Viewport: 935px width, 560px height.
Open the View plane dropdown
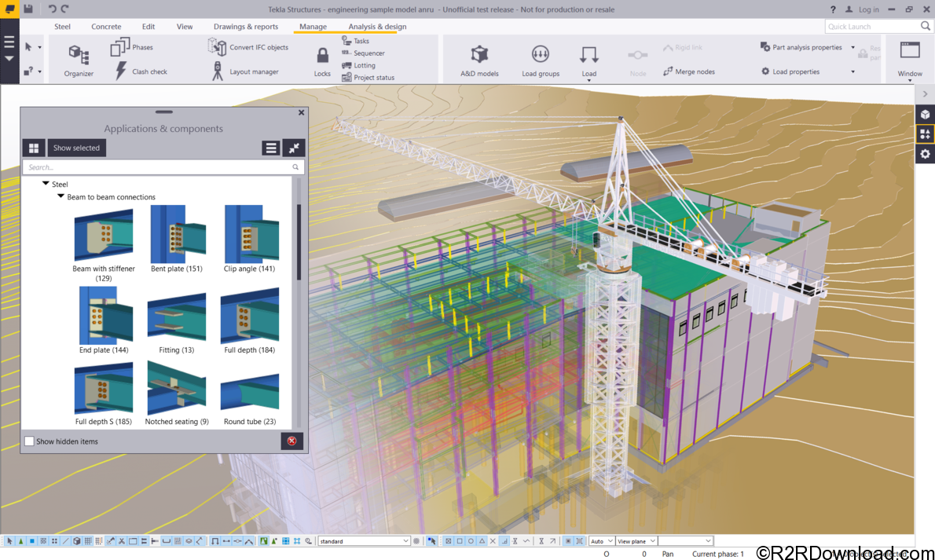pyautogui.click(x=636, y=540)
